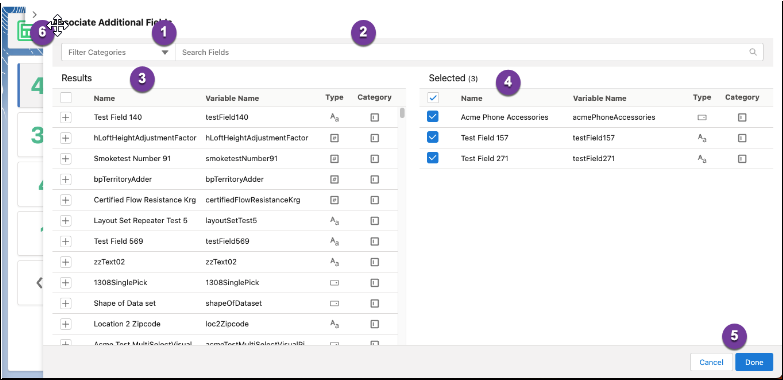The height and width of the screenshot is (380, 783).
Task: Sort Results by Category column header
Action: tap(375, 97)
